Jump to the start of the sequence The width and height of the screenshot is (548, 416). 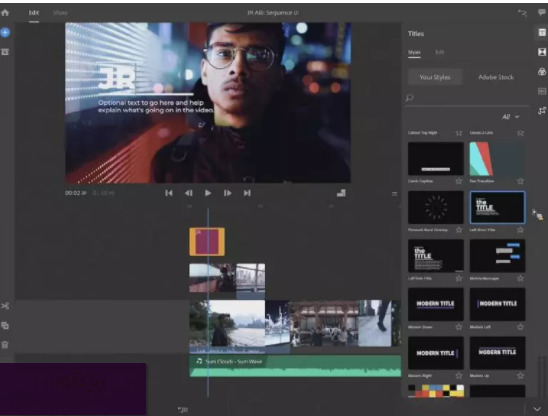point(169,193)
